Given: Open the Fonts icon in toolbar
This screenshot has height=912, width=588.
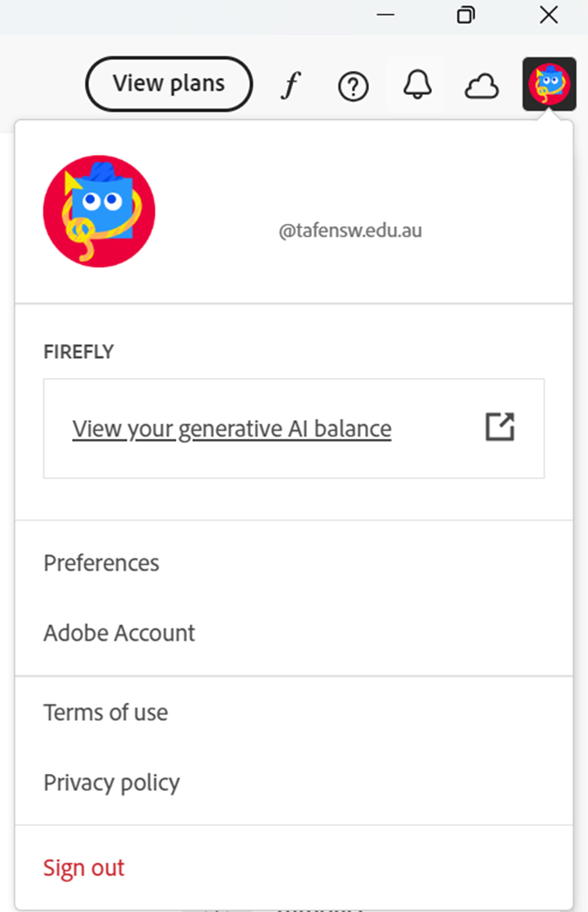Looking at the screenshot, I should coord(289,85).
